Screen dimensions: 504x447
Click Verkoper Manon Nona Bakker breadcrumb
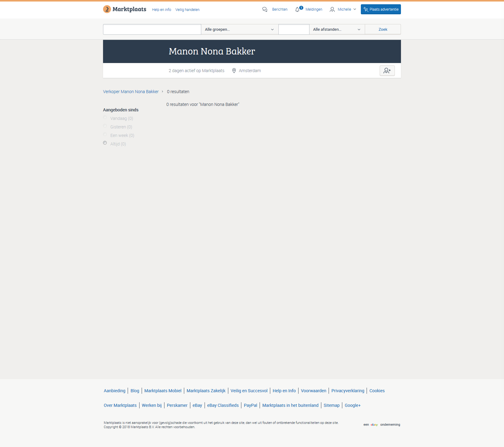[x=131, y=92]
